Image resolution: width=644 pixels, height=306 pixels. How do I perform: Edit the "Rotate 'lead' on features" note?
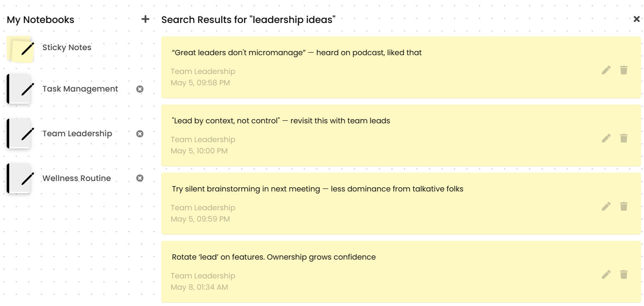tap(606, 275)
